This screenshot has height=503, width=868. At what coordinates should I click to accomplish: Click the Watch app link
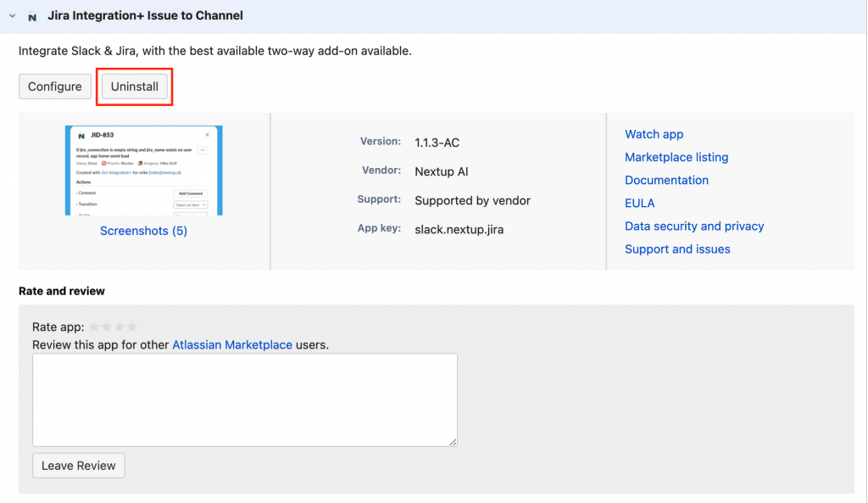(654, 134)
